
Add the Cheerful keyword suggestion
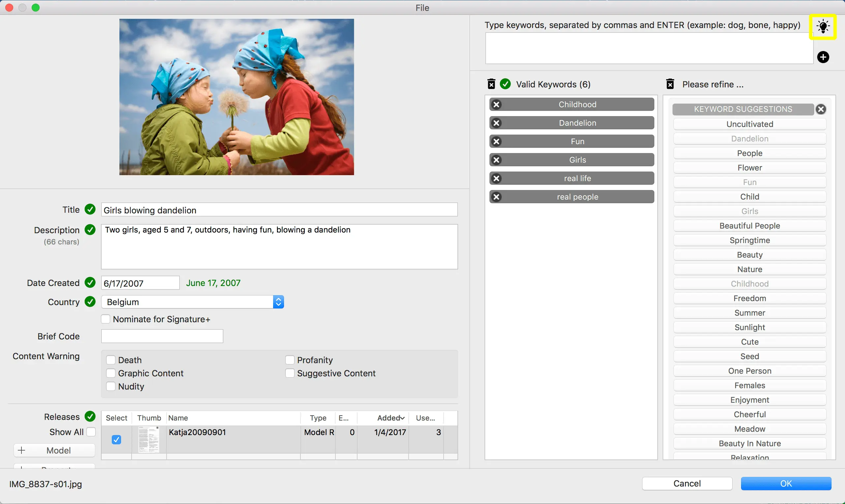click(x=750, y=414)
